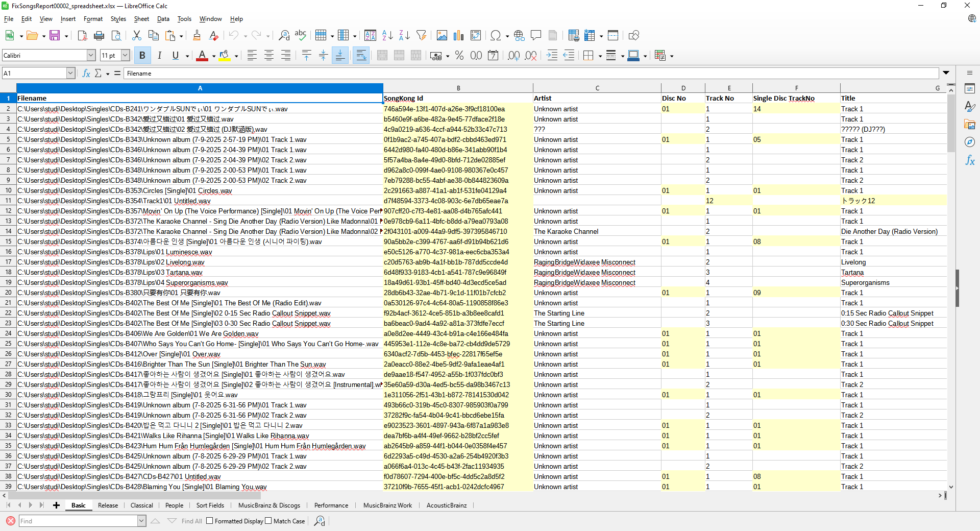Image resolution: width=980 pixels, height=531 pixels.
Task: Toggle Italic formatting
Action: point(159,55)
